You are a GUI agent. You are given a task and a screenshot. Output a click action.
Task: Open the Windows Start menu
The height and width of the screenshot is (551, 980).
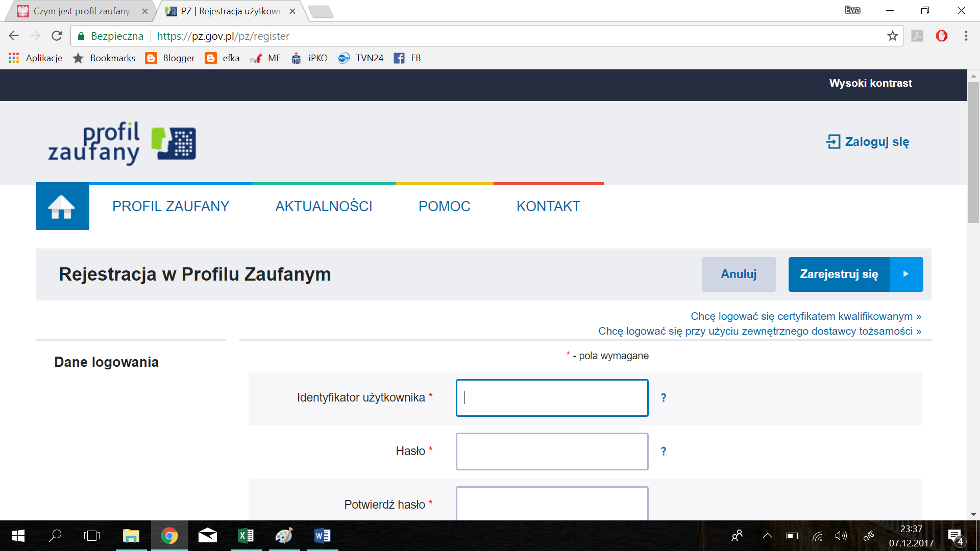18,536
